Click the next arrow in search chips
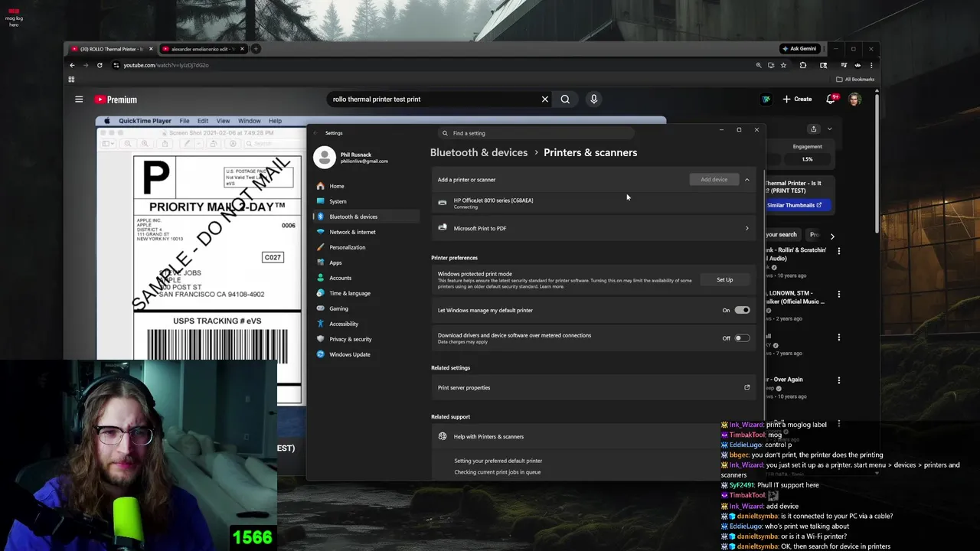Viewport: 980px width, 551px height. (832, 236)
